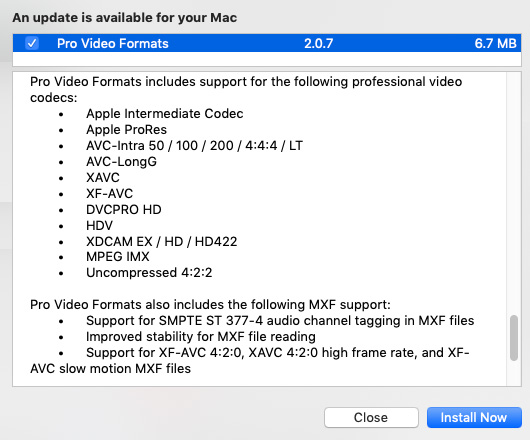Click the XF-AVC codec line
Image resolution: width=530 pixels, height=440 pixels.
point(110,194)
